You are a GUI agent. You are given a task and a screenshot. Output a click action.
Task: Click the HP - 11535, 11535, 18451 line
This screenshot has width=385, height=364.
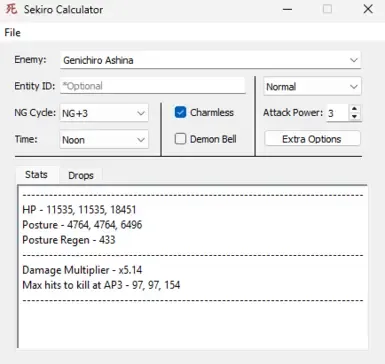pos(79,210)
